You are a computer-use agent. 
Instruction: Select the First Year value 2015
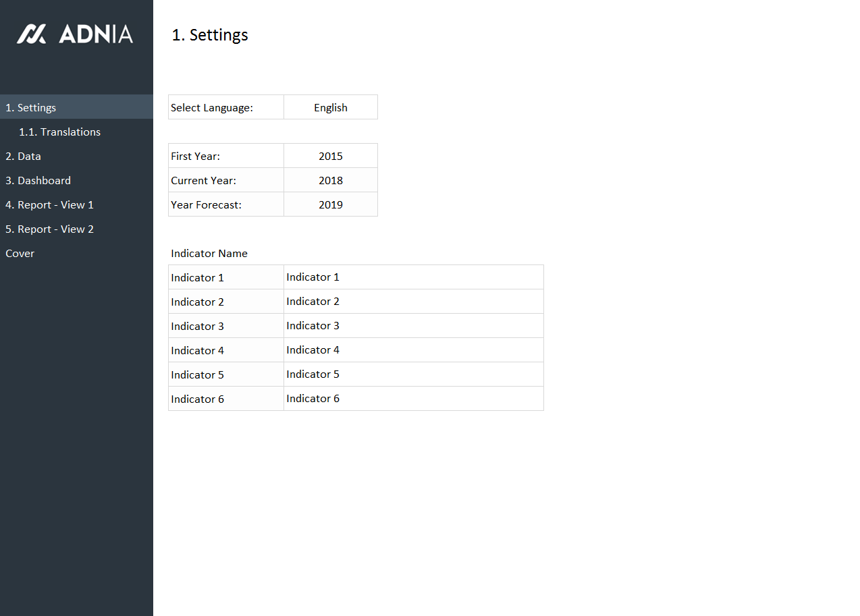[x=330, y=156]
